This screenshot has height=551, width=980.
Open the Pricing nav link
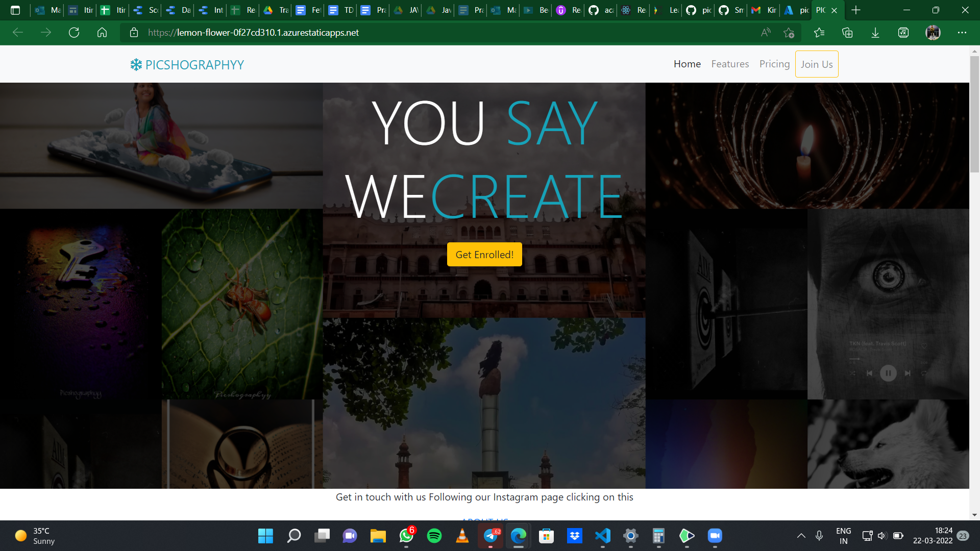(x=774, y=64)
